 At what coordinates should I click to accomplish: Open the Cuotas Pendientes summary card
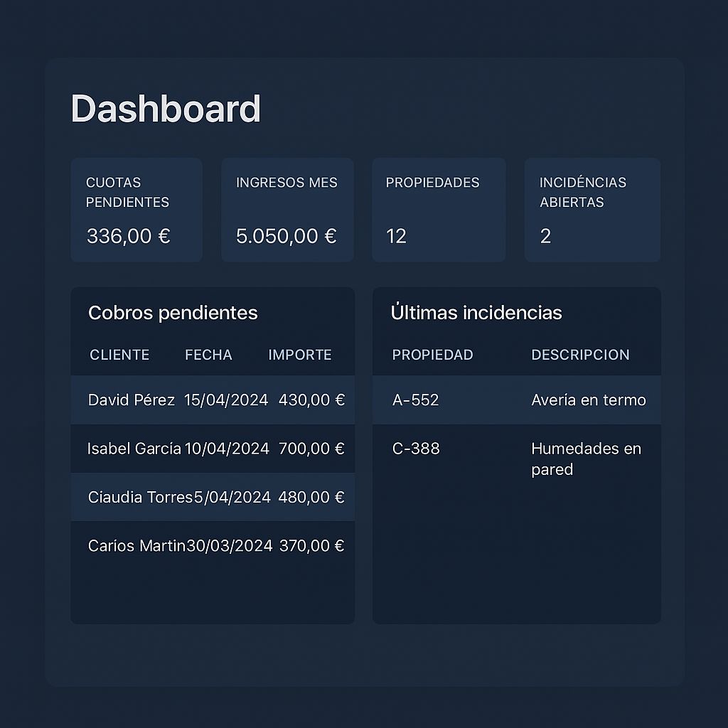[x=136, y=210]
